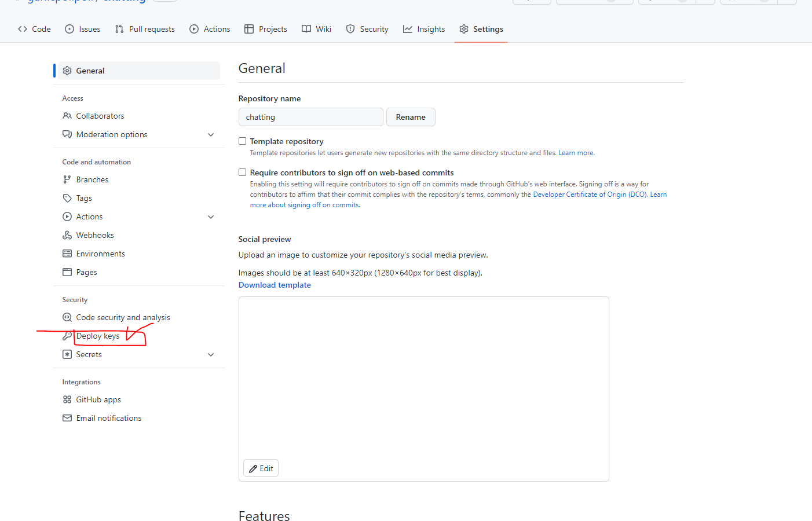Click the Repository name input field

coord(311,117)
